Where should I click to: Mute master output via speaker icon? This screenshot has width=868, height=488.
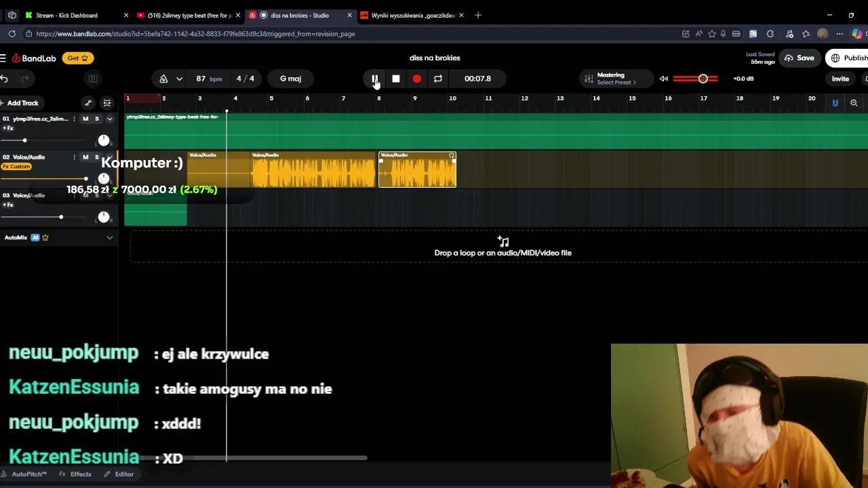(x=664, y=79)
